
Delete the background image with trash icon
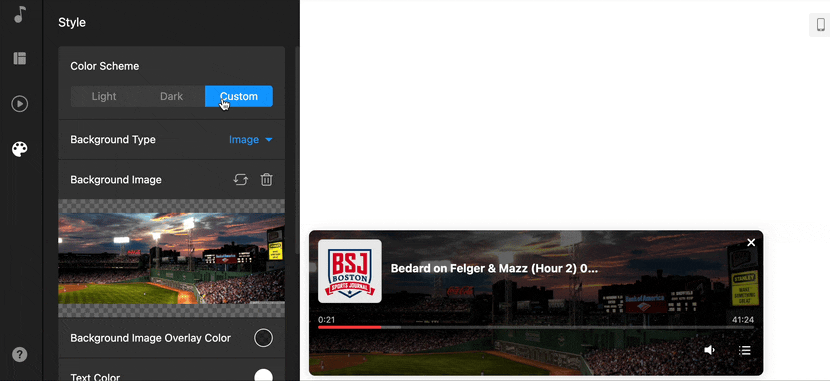tap(266, 180)
